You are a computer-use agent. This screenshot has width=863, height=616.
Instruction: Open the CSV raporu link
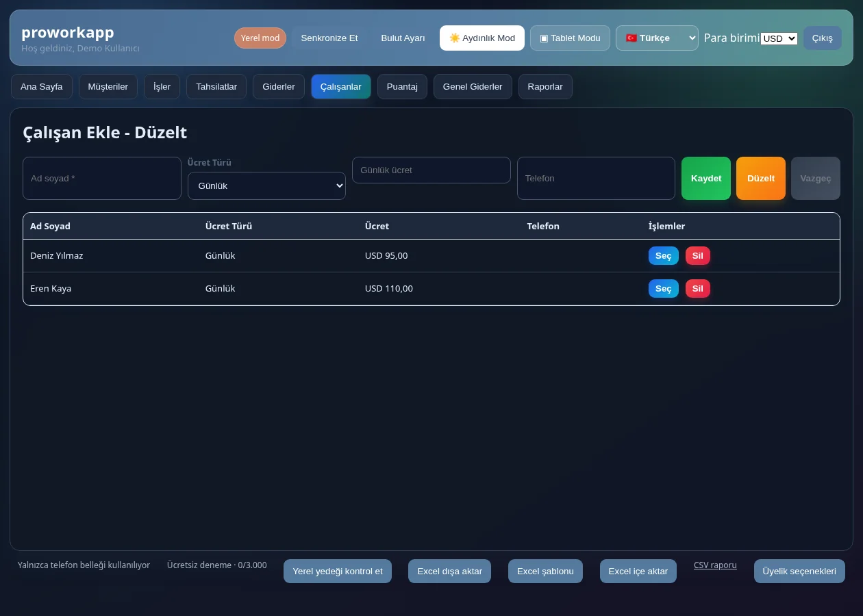click(715, 565)
